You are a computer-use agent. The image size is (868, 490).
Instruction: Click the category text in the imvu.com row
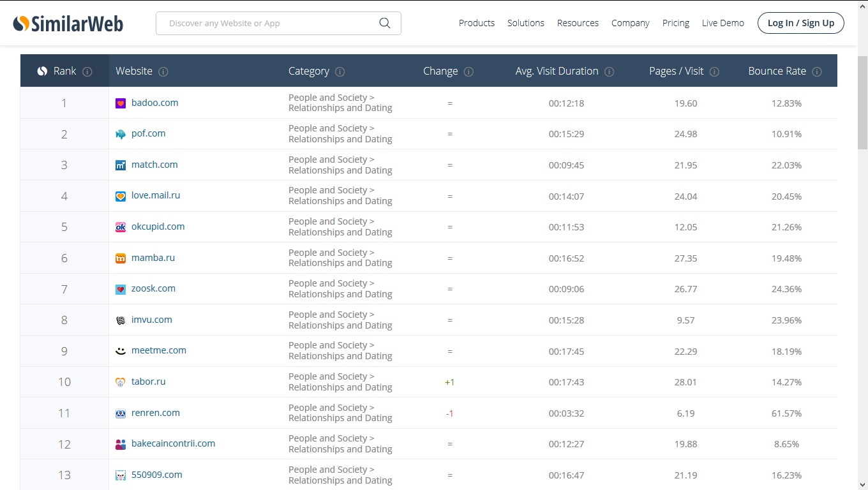click(x=340, y=320)
